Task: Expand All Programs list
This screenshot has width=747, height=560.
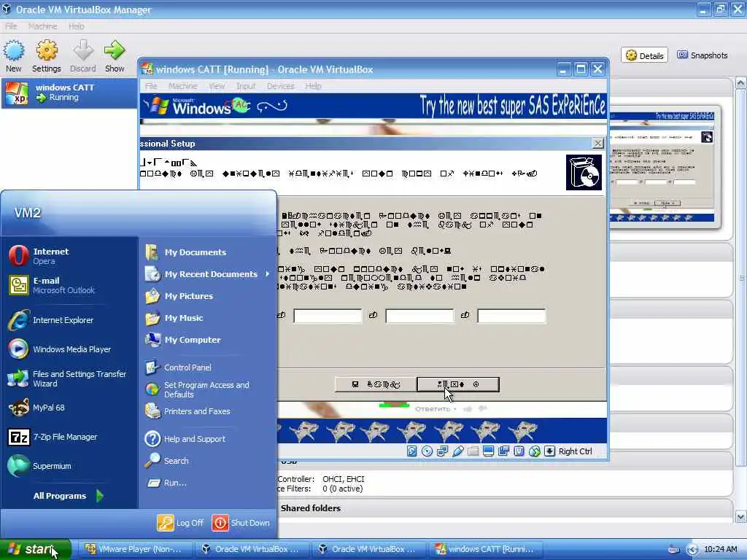Action: [x=68, y=496]
